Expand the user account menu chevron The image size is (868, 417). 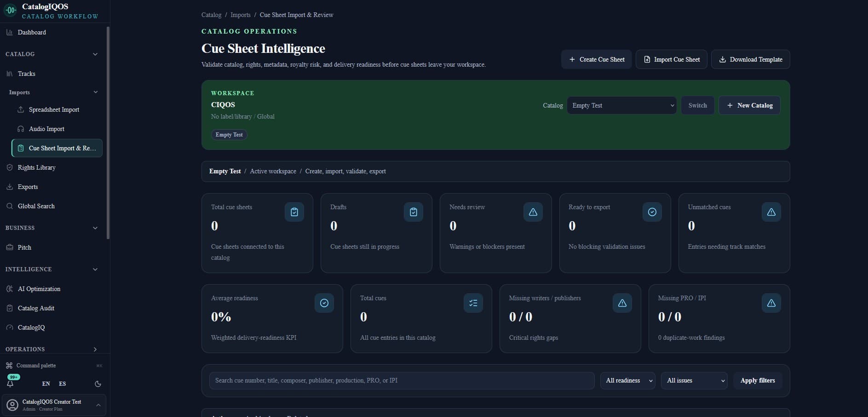pyautogui.click(x=98, y=405)
